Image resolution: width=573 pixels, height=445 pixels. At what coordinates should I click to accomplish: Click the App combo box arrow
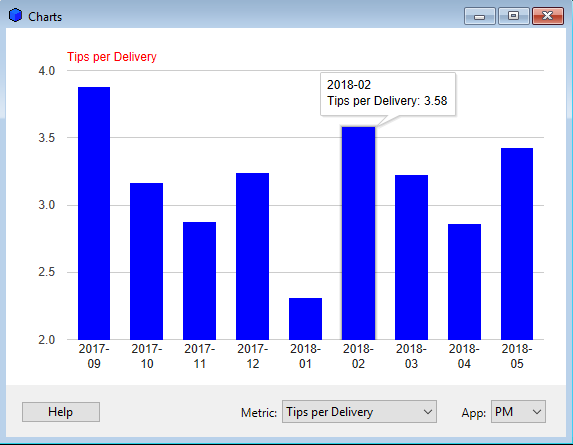pos(536,412)
